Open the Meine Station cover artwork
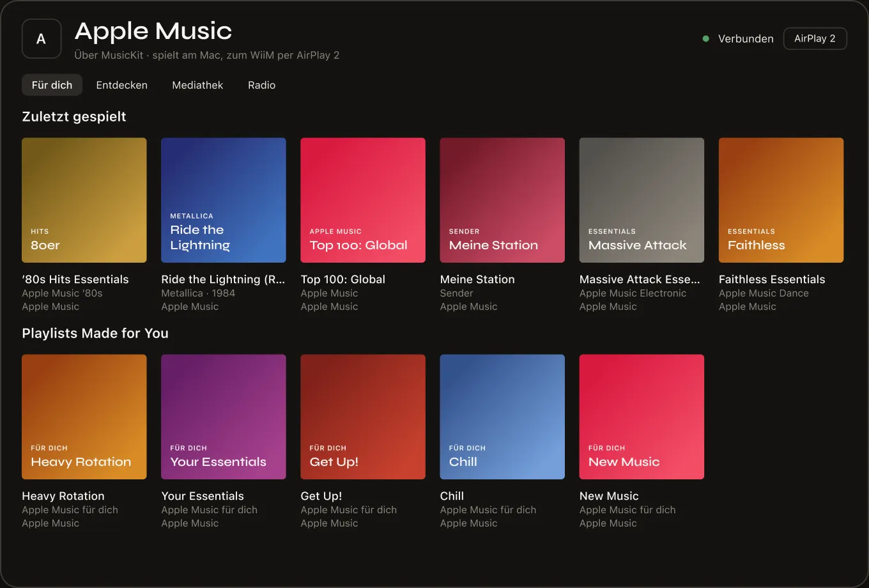This screenshot has height=588, width=869. point(502,200)
